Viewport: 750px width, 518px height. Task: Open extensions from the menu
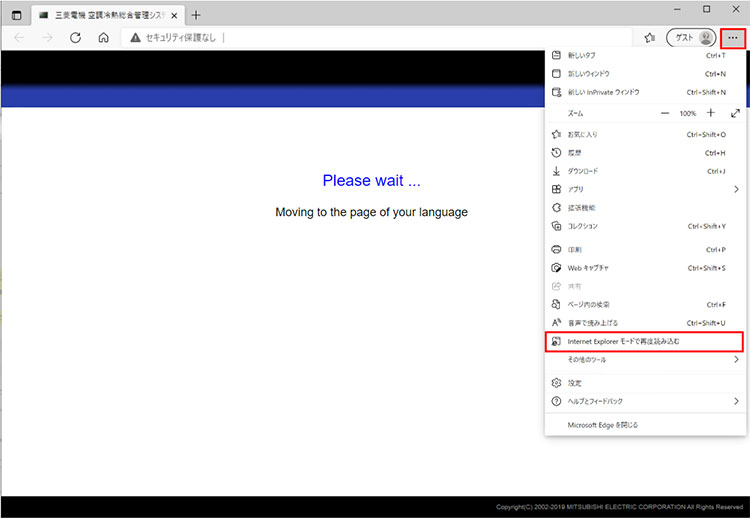pos(645,208)
